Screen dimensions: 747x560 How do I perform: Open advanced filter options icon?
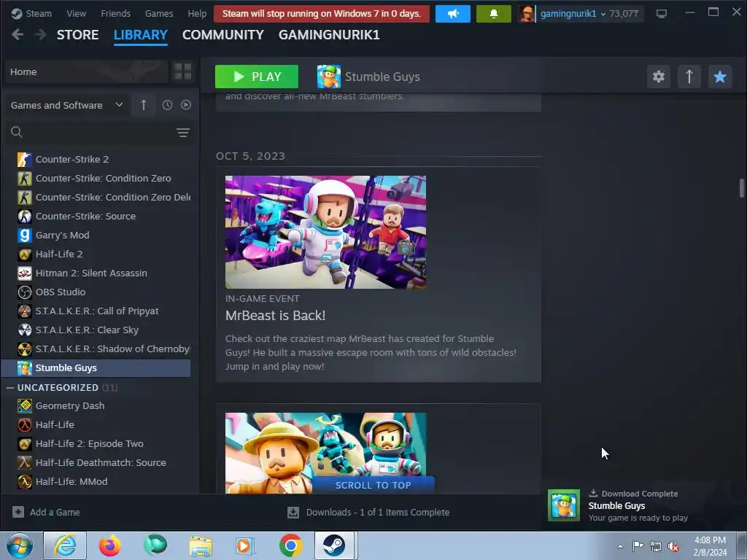tap(183, 133)
